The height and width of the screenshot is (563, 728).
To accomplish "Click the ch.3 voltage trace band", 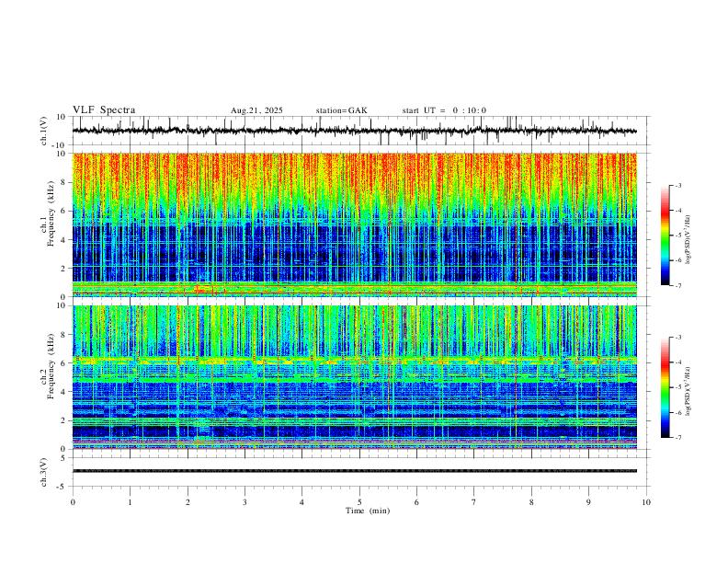I will pos(354,471).
